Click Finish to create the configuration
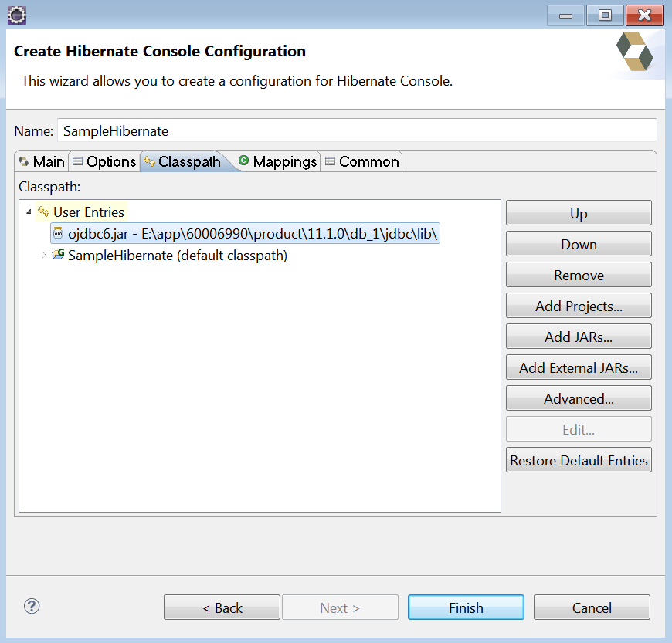The height and width of the screenshot is (643, 672). coord(466,607)
